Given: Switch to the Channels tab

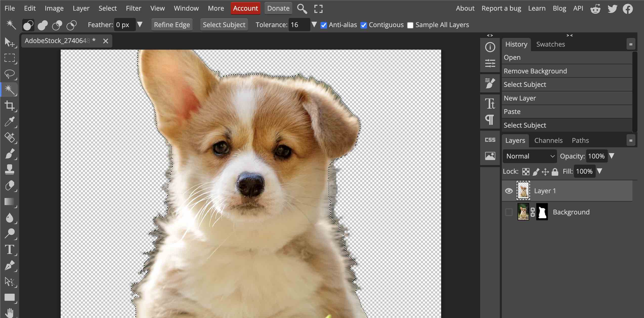Looking at the screenshot, I should [548, 141].
